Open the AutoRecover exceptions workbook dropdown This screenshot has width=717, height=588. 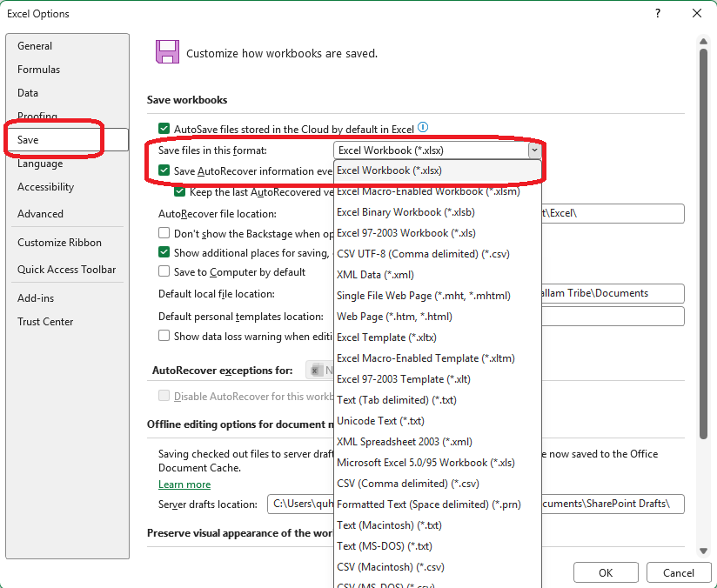pyautogui.click(x=319, y=371)
